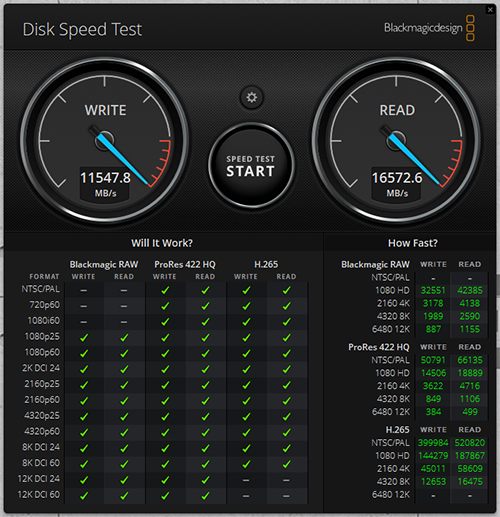Click Blackmagic RAW 2160 4K write value 3178
The image size is (500, 517).
click(433, 303)
